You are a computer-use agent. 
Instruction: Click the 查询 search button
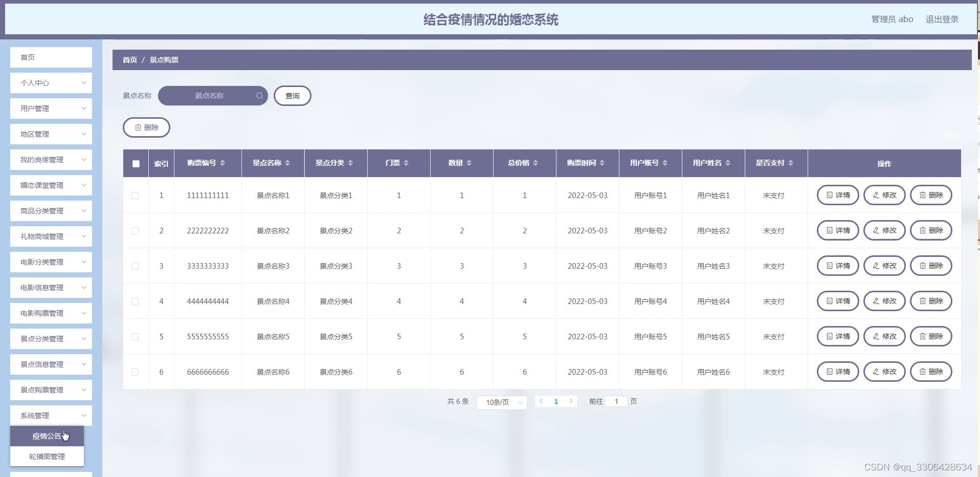coord(293,96)
